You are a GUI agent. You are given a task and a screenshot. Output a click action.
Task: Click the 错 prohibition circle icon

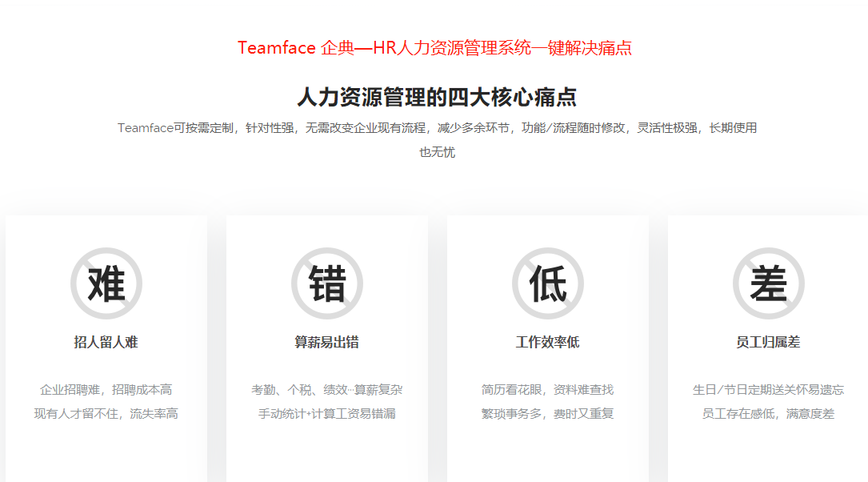point(327,283)
